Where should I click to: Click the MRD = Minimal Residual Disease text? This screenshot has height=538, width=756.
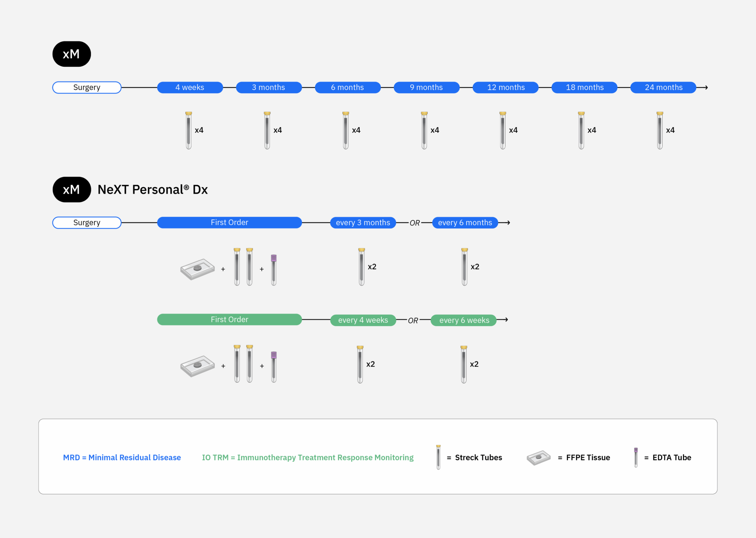coord(122,458)
